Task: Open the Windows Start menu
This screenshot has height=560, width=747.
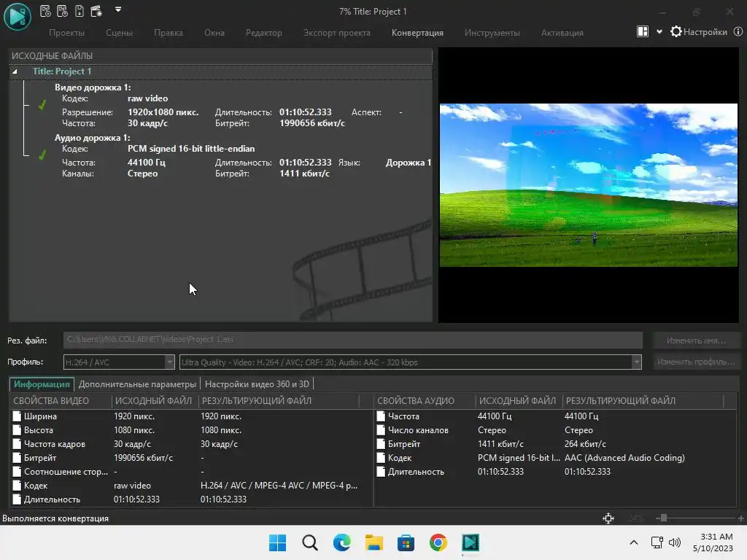Action: (278, 542)
